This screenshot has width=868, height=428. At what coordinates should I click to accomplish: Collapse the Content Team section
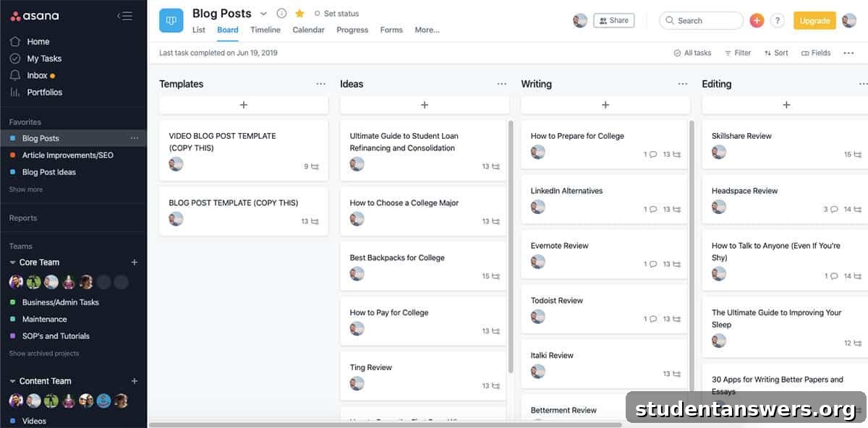click(x=12, y=381)
